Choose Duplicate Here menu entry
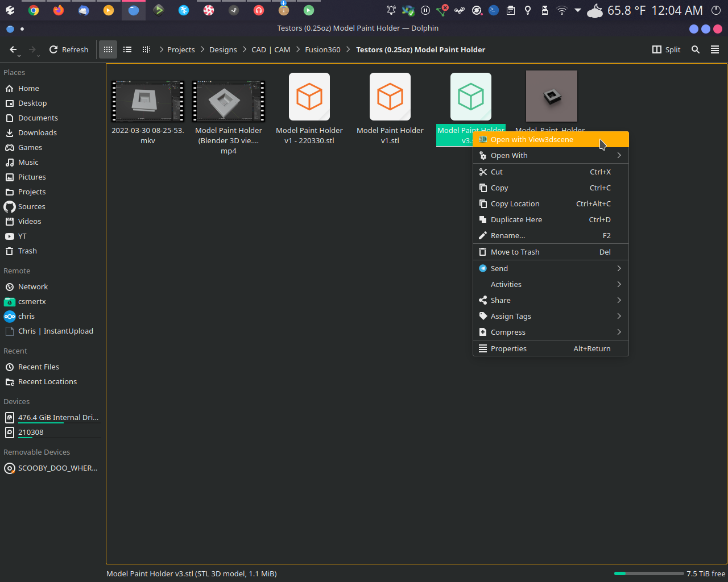This screenshot has width=728, height=582. tap(551, 220)
